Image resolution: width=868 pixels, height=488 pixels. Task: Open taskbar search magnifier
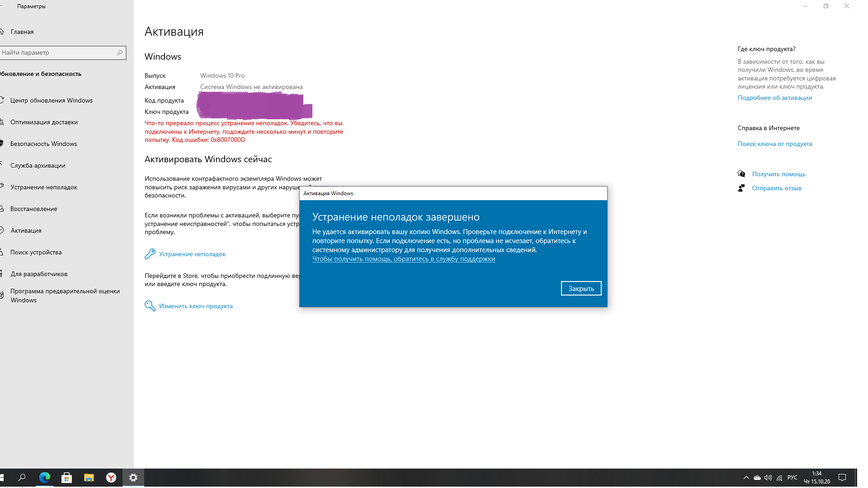coord(22,478)
